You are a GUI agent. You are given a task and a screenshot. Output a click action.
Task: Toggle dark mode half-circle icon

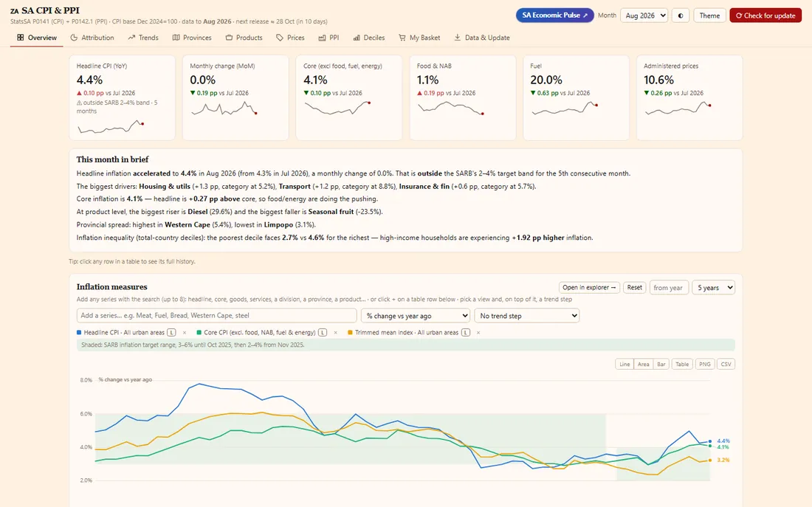tap(681, 15)
